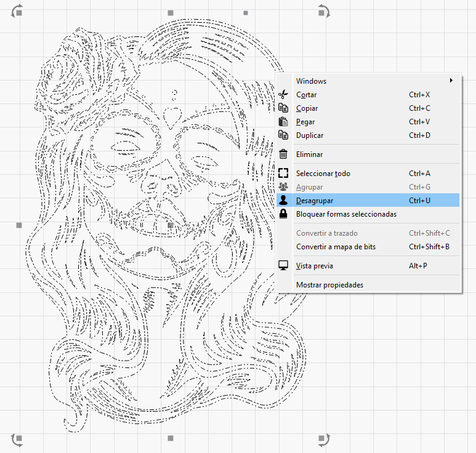Image resolution: width=476 pixels, height=453 pixels.
Task: Click the top-right rotation handle
Action: tap(323, 10)
